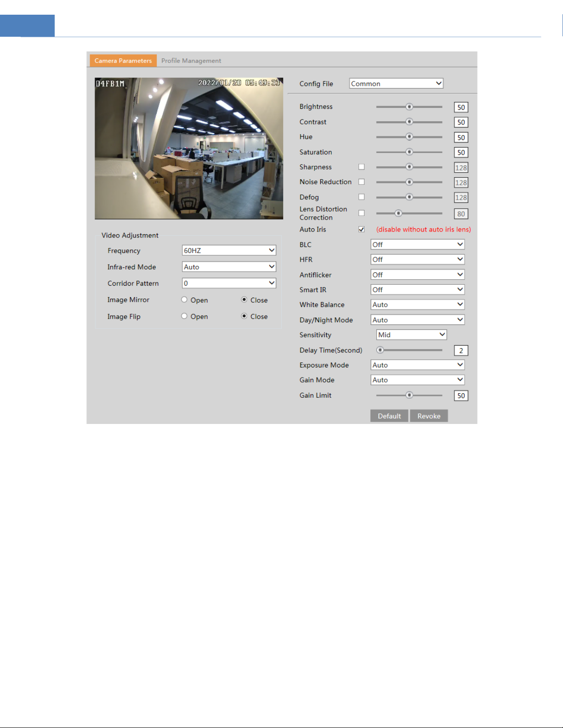This screenshot has height=728, width=563.
Task: Click the Noise Reduction slider
Action: (409, 182)
